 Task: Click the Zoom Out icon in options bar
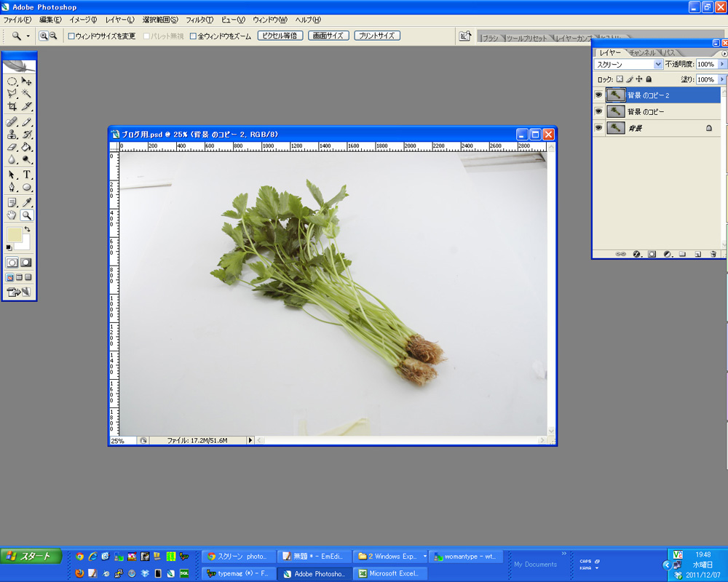[53, 36]
